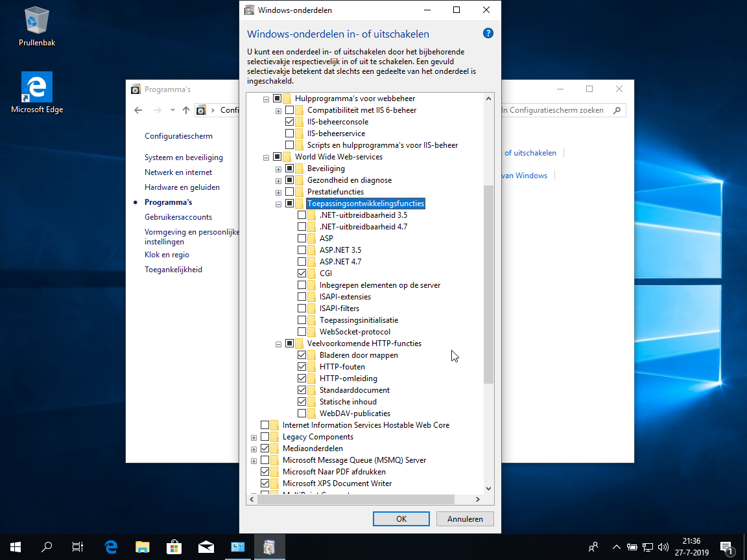Open Klok en regio category
Viewport: 747px width, 560px height.
[167, 255]
